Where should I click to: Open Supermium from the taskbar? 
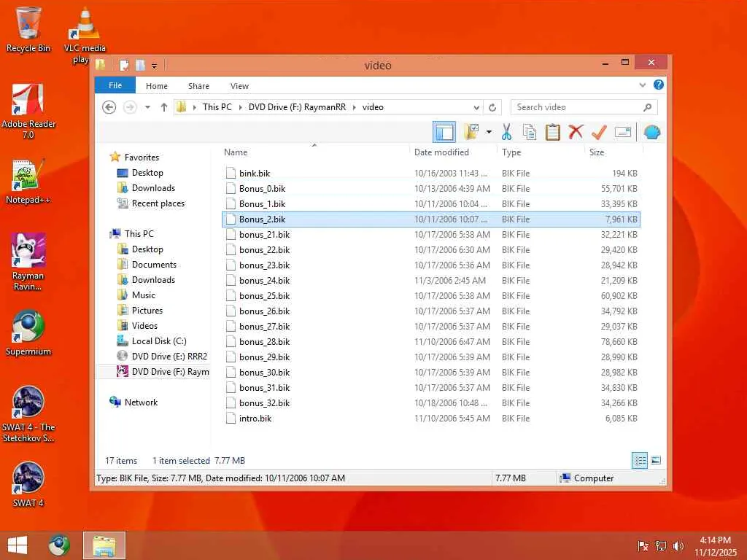pos(59,545)
